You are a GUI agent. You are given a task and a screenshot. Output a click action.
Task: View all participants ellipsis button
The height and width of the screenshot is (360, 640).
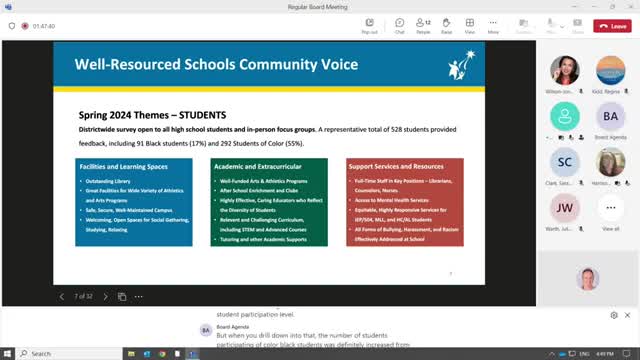click(x=611, y=208)
